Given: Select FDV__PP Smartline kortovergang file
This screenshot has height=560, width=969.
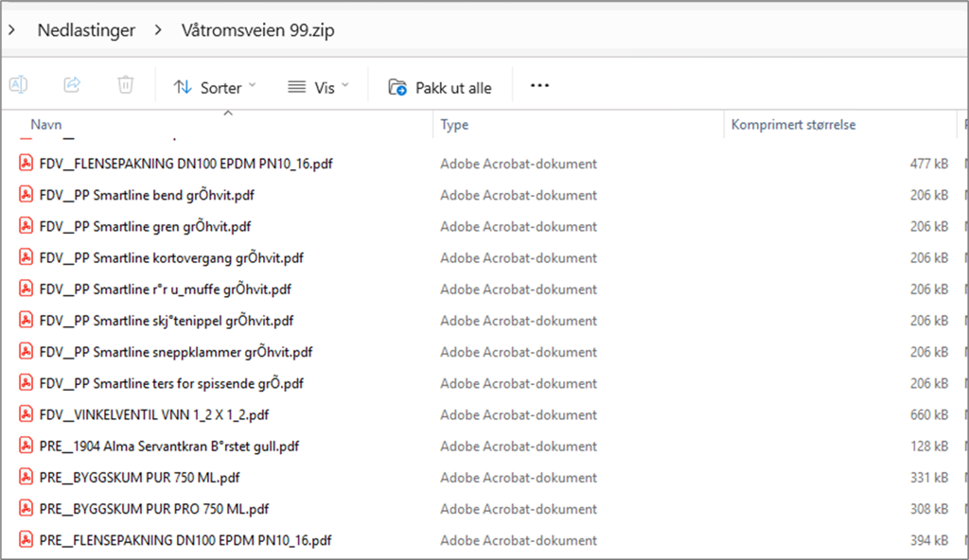Looking at the screenshot, I should [171, 258].
